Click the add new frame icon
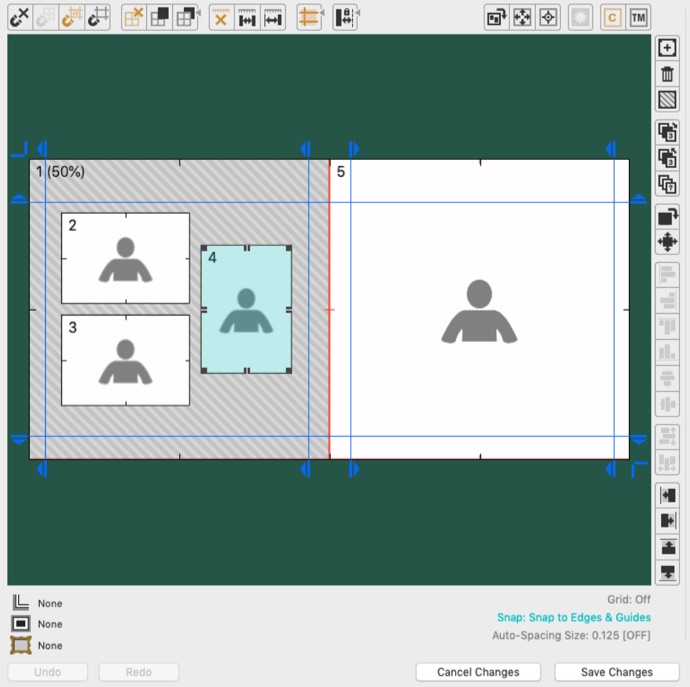This screenshot has height=687, width=690. click(x=667, y=48)
